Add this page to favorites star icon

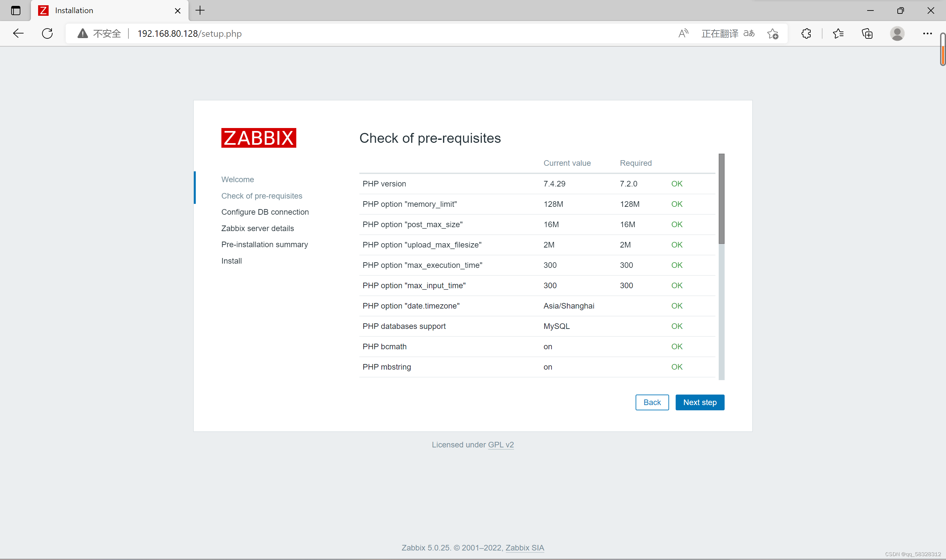coord(772,33)
